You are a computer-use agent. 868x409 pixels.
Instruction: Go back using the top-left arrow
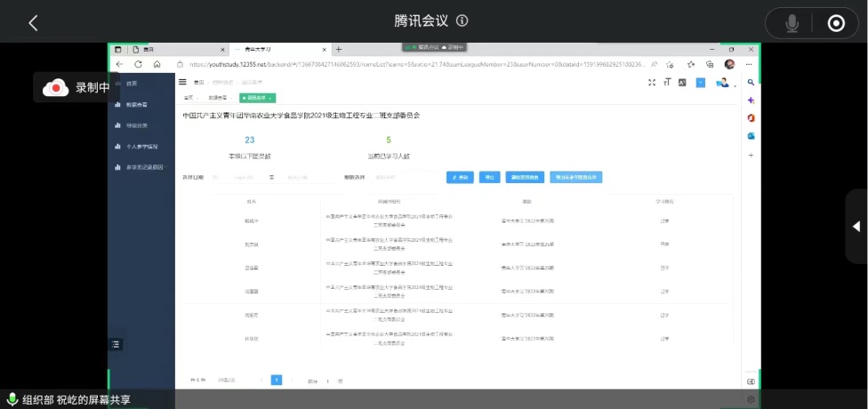(x=33, y=23)
